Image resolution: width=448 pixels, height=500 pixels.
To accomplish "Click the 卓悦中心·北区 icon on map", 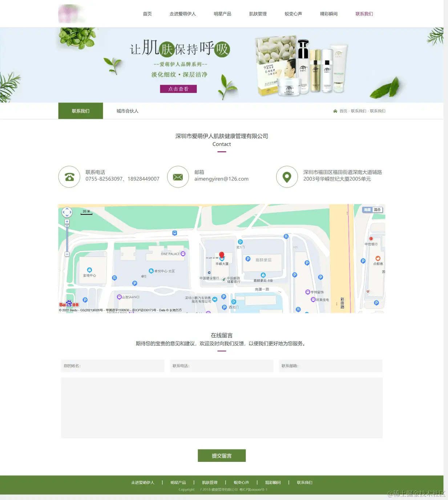I will 151,271.
